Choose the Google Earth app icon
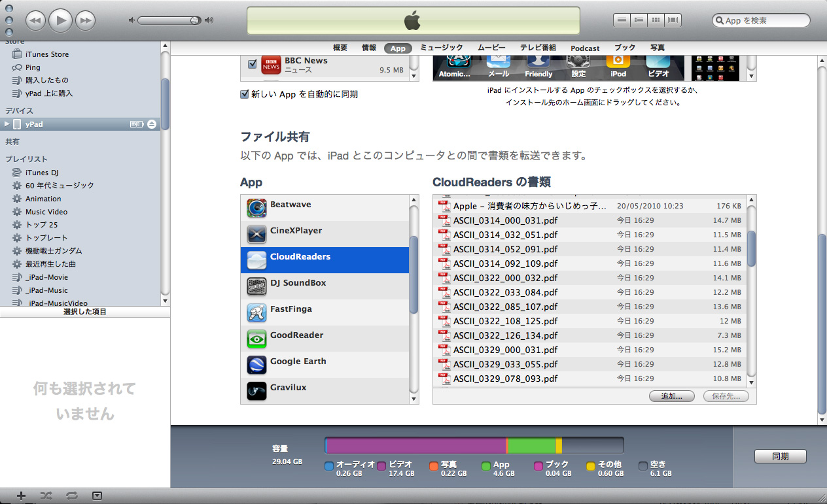 256,365
